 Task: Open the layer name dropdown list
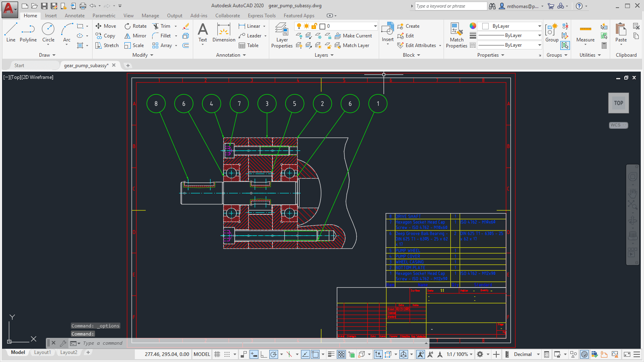click(x=375, y=26)
